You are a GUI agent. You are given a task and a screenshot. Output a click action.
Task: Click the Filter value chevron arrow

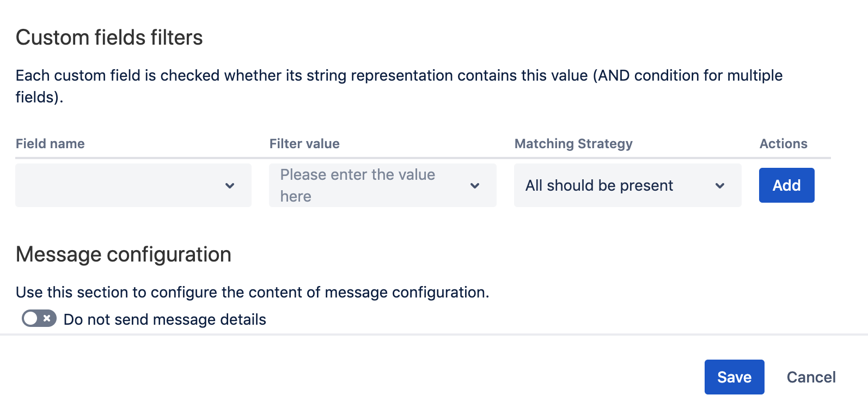point(475,186)
